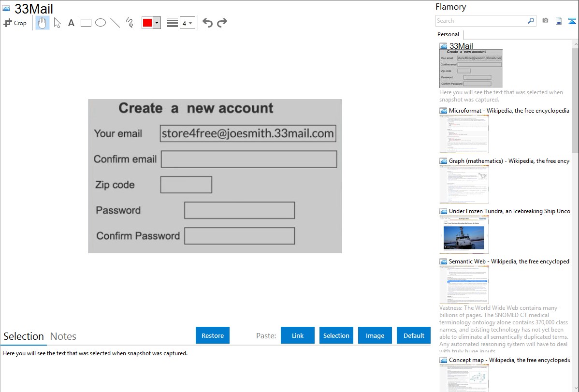Click the icon beside Concept map title
Viewport: 579px width, 392px height.
(x=444, y=360)
